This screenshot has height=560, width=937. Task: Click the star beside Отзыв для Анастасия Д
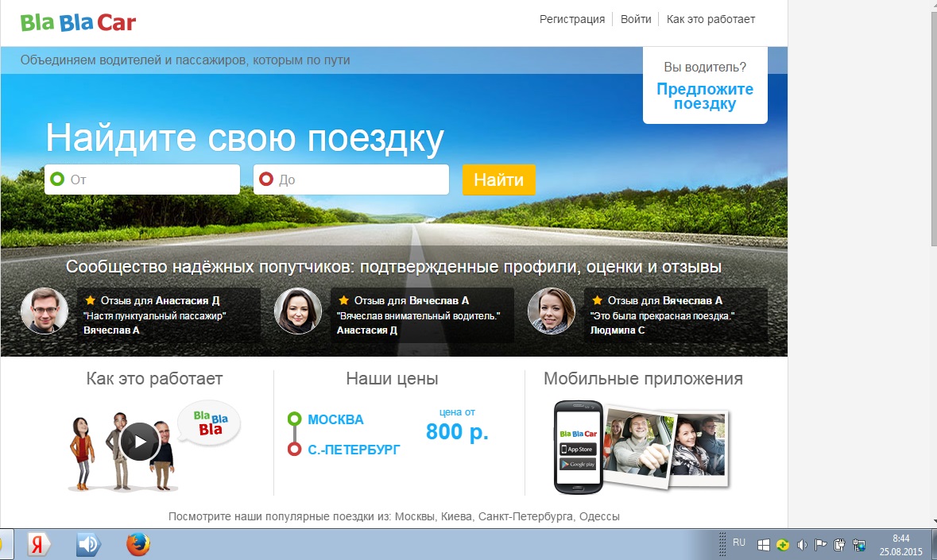(x=91, y=300)
